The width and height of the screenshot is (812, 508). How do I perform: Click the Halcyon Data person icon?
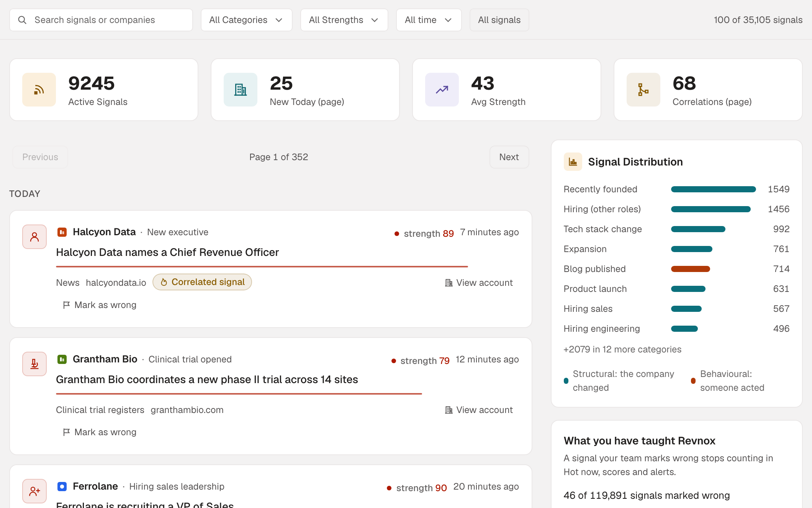tap(34, 237)
